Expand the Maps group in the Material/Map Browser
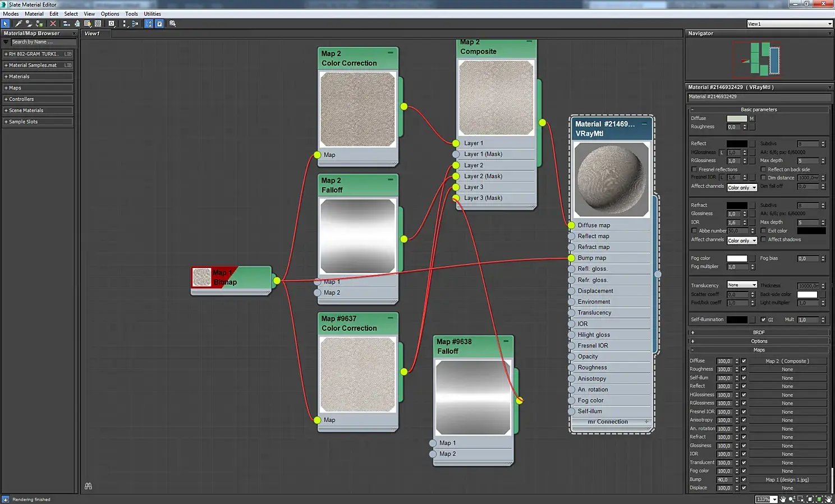Viewport: 835px width, 504px height. 38,88
